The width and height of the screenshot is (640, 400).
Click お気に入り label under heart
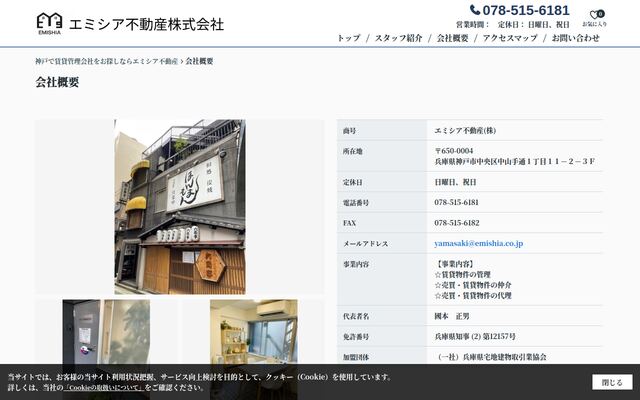(594, 24)
